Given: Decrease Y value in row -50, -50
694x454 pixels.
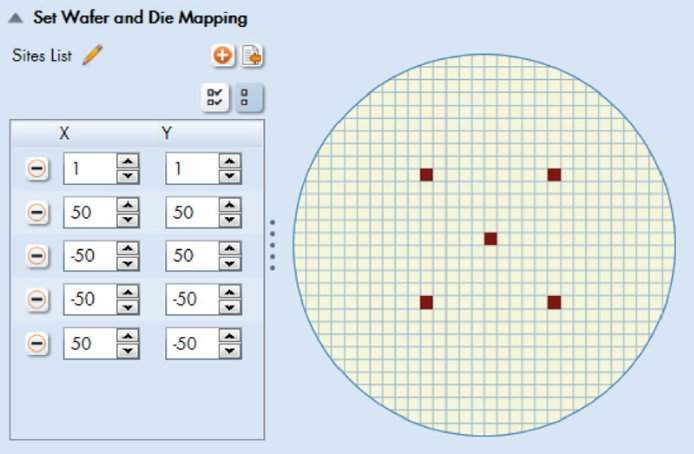Looking at the screenshot, I should click(230, 307).
